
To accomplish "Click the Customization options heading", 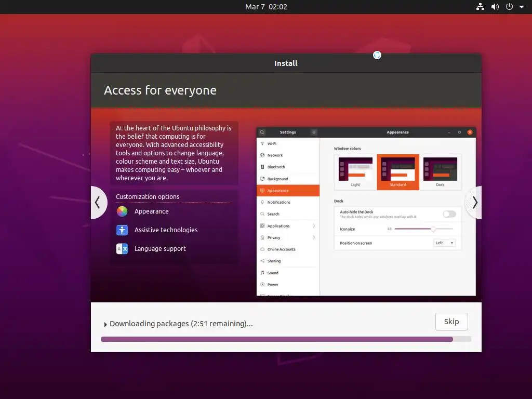I will [x=148, y=197].
